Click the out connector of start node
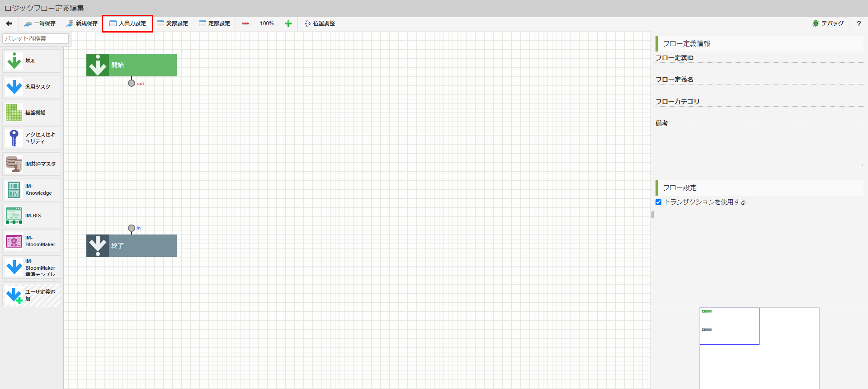868x389 pixels. (x=132, y=83)
